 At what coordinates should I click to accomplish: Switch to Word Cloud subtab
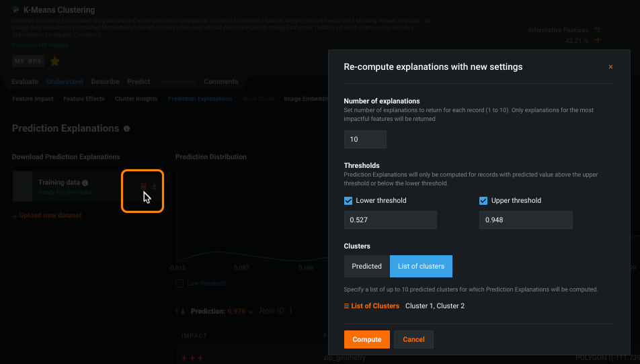(x=257, y=99)
